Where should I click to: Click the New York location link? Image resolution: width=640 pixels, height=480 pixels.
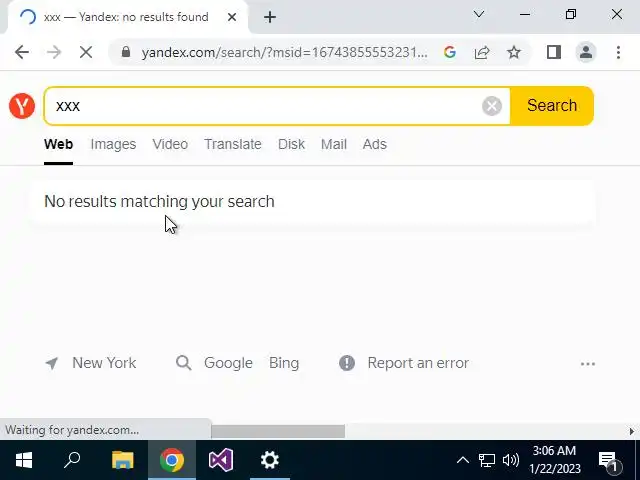tap(104, 363)
